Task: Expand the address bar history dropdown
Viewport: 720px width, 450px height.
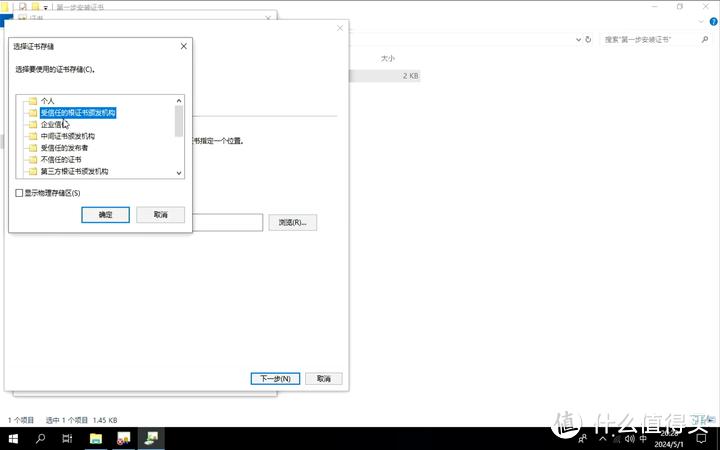Action: [x=576, y=39]
